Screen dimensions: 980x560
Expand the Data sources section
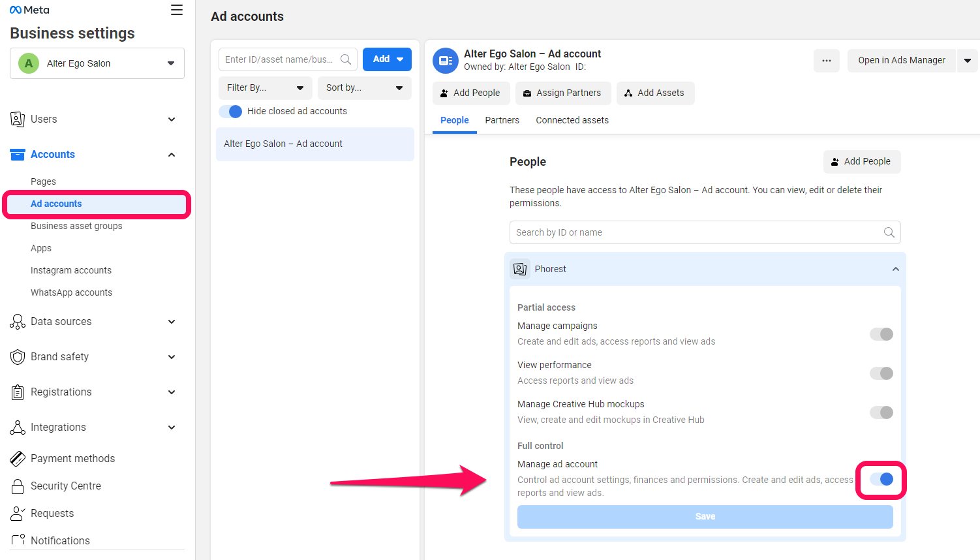[x=172, y=322]
